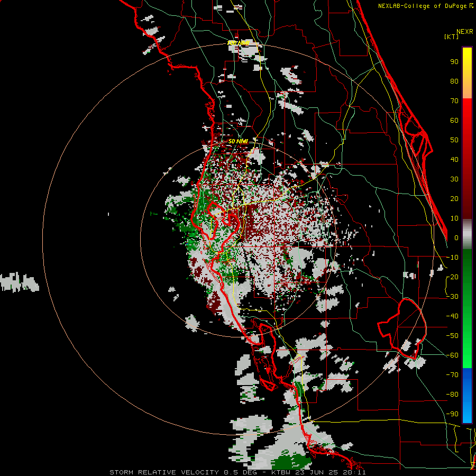
Task: Click the -70 scale value
Action: pos(452,375)
